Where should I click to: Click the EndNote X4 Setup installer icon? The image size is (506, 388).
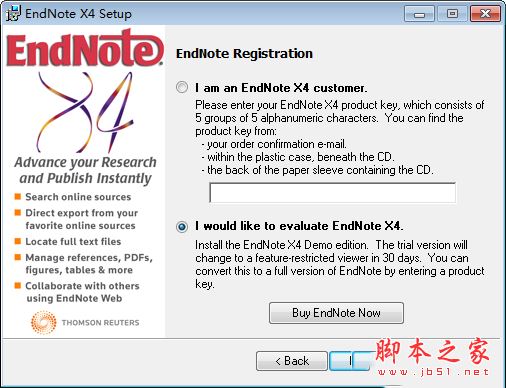pyautogui.click(x=13, y=13)
